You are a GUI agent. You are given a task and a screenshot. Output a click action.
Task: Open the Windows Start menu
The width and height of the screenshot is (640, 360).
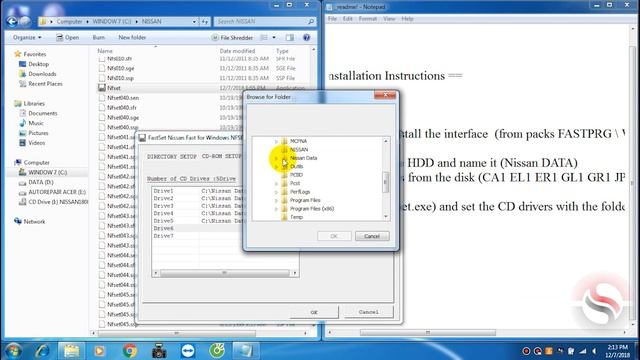(x=13, y=351)
